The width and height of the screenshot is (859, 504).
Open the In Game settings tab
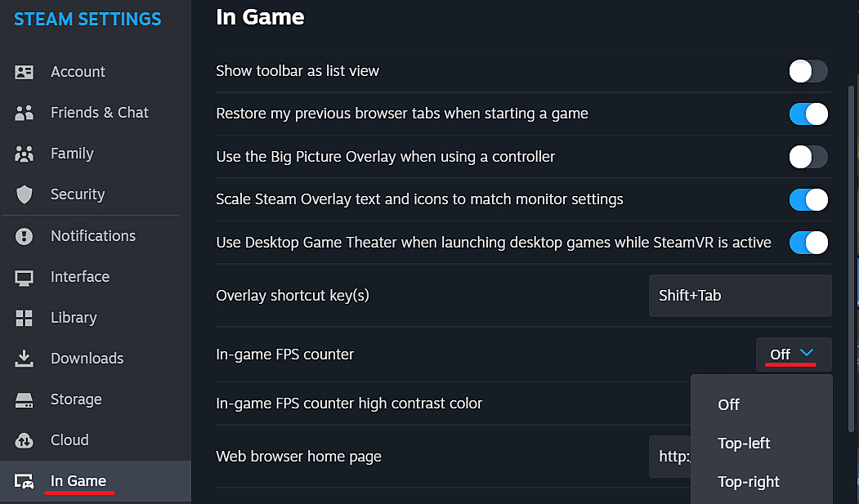coord(78,481)
